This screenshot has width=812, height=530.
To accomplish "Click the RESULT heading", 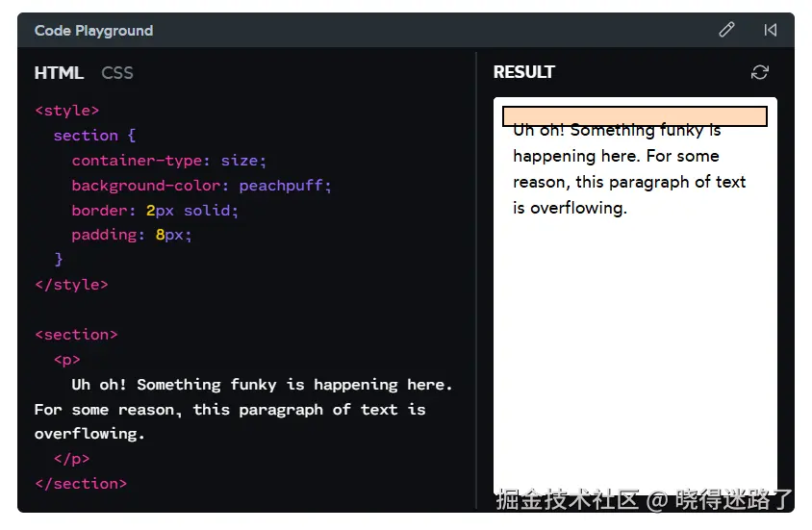I will [524, 72].
